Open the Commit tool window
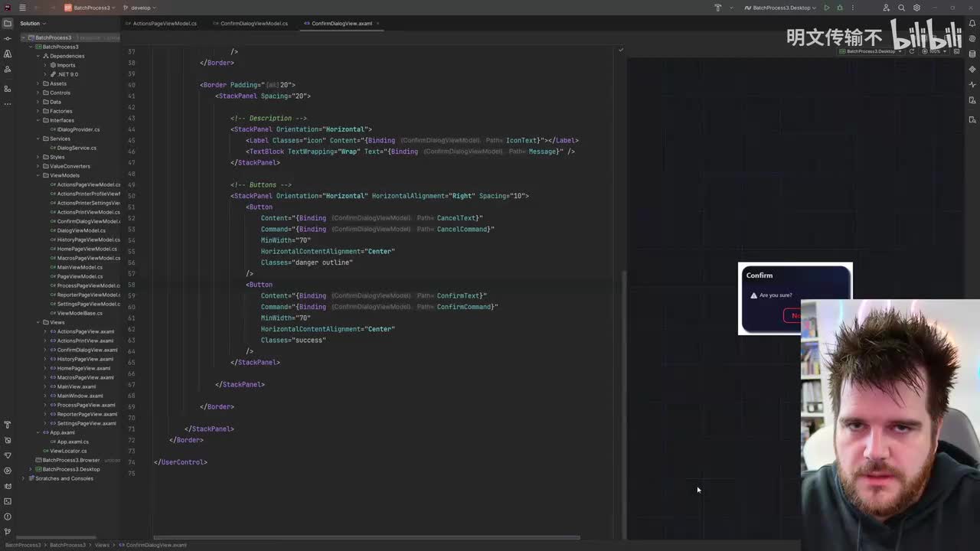The width and height of the screenshot is (980, 551). (8, 38)
